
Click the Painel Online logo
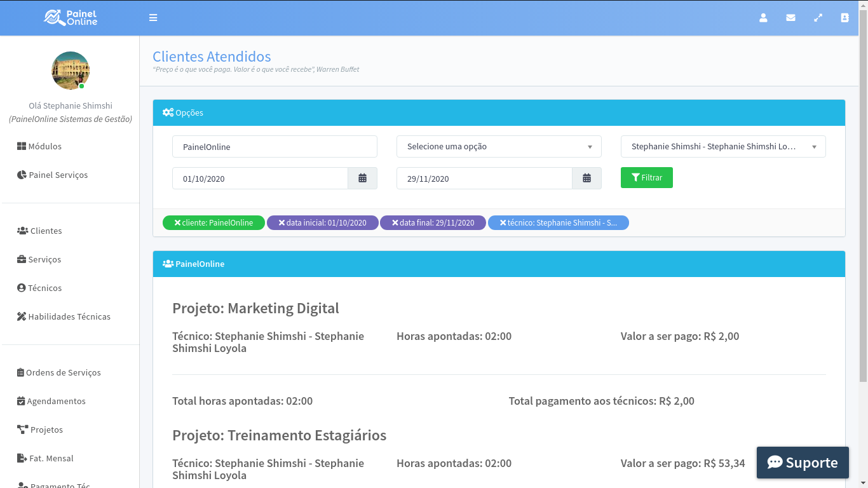(x=71, y=18)
